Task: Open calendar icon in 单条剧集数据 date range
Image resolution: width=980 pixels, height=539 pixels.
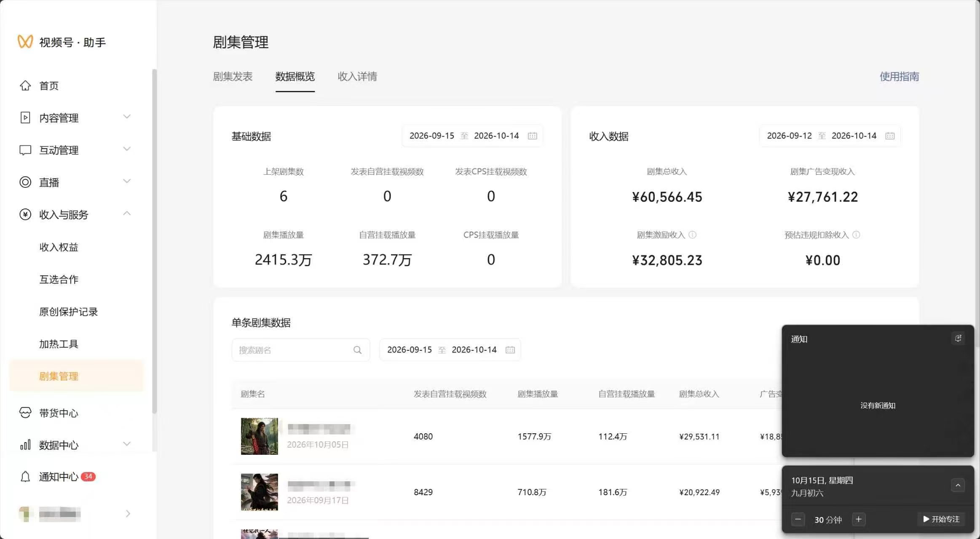Action: [x=510, y=350]
